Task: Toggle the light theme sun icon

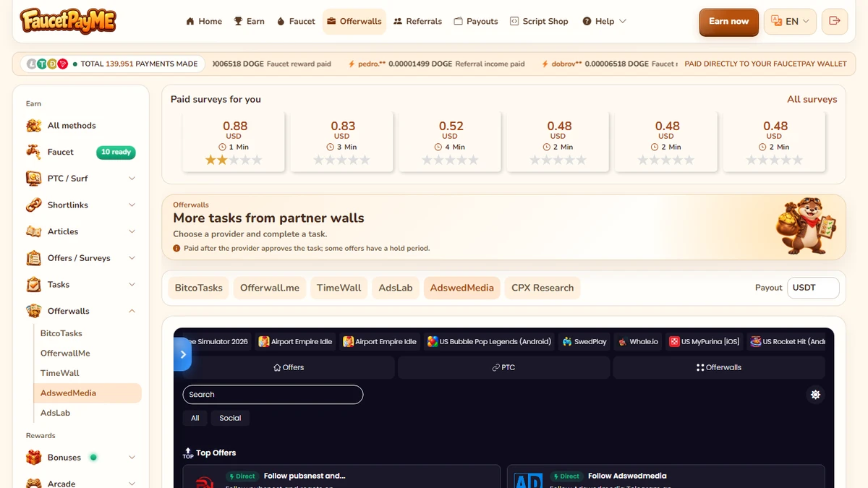Action: pos(815,395)
